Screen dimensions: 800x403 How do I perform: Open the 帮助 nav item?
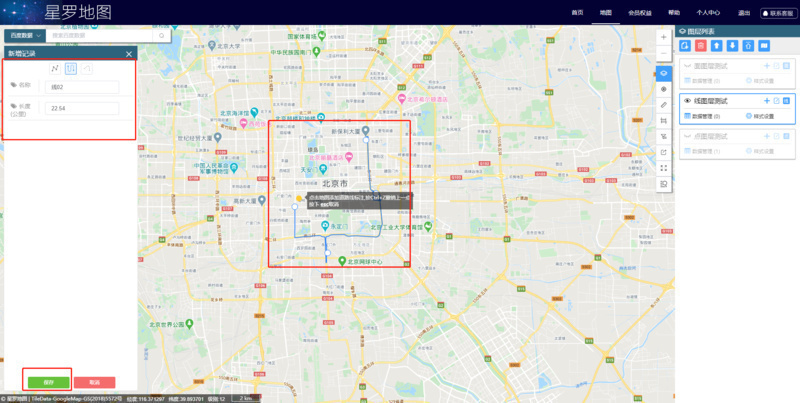[674, 13]
